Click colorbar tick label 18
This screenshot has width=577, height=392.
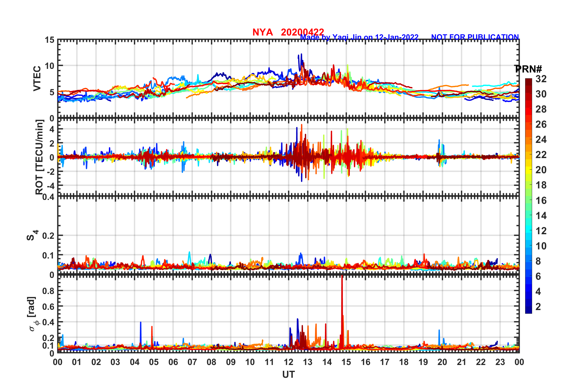[x=541, y=185]
